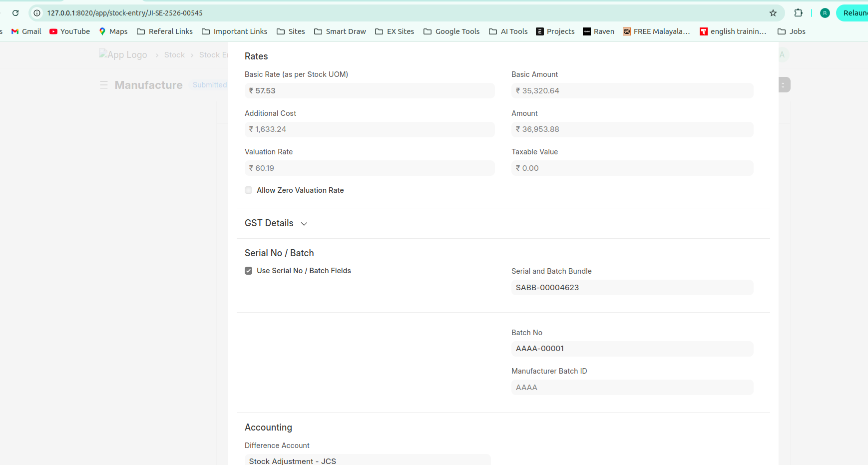The height and width of the screenshot is (465, 868).
Task: Click the Batch No field AAAA-00001
Action: point(632,349)
